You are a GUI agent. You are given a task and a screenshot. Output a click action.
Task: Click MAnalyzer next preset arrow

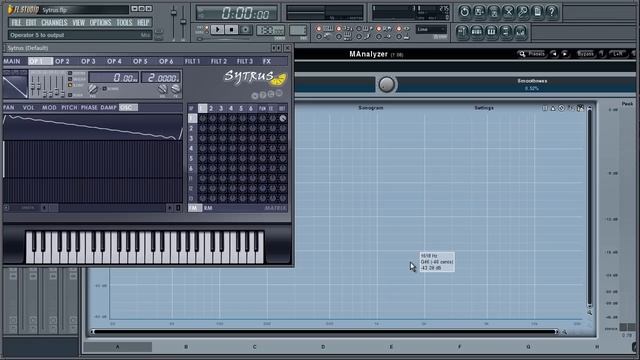click(565, 54)
